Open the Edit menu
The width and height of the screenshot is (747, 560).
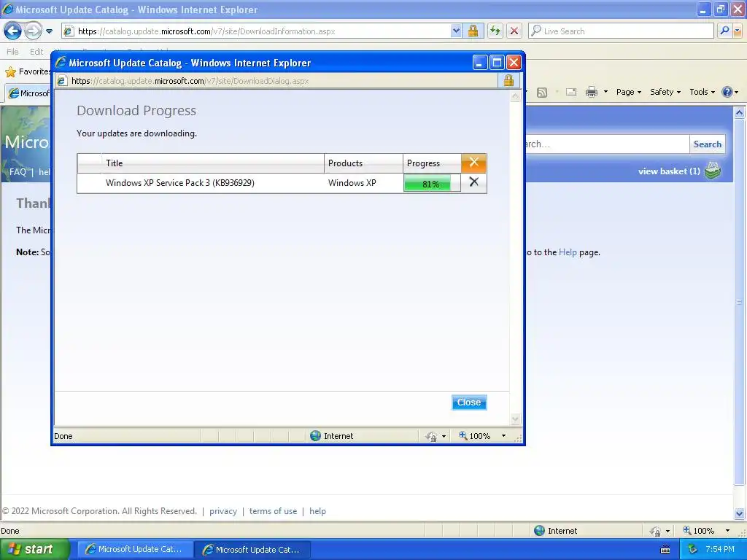click(x=36, y=52)
